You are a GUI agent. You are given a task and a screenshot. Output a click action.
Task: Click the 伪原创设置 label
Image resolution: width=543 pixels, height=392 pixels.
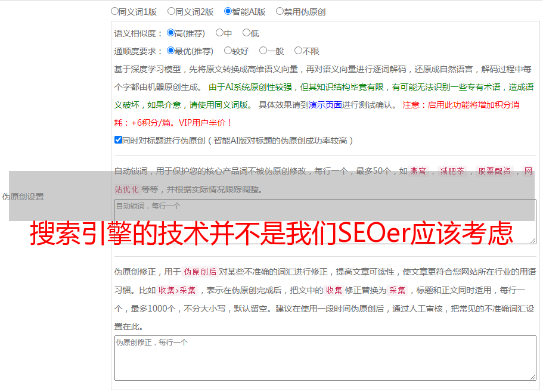[23, 197]
